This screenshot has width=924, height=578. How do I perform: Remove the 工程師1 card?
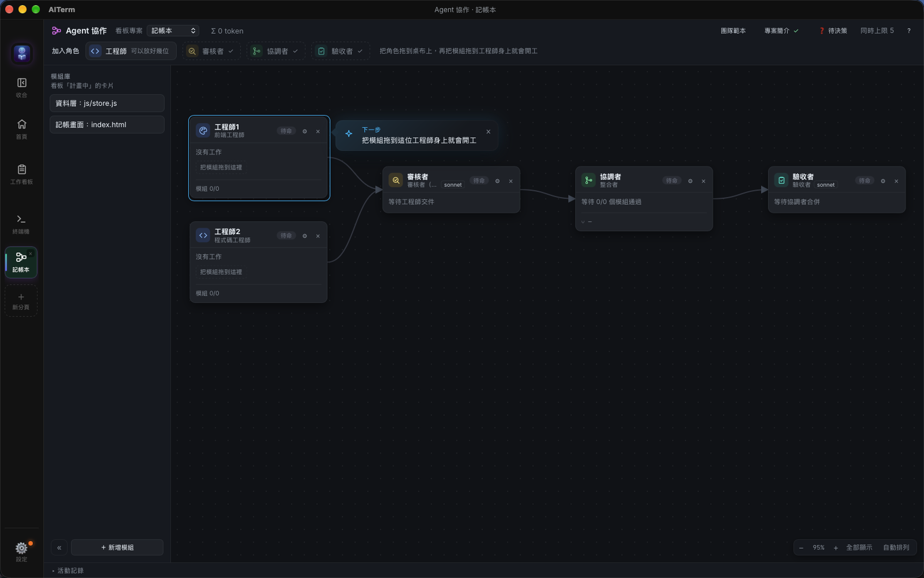(318, 131)
